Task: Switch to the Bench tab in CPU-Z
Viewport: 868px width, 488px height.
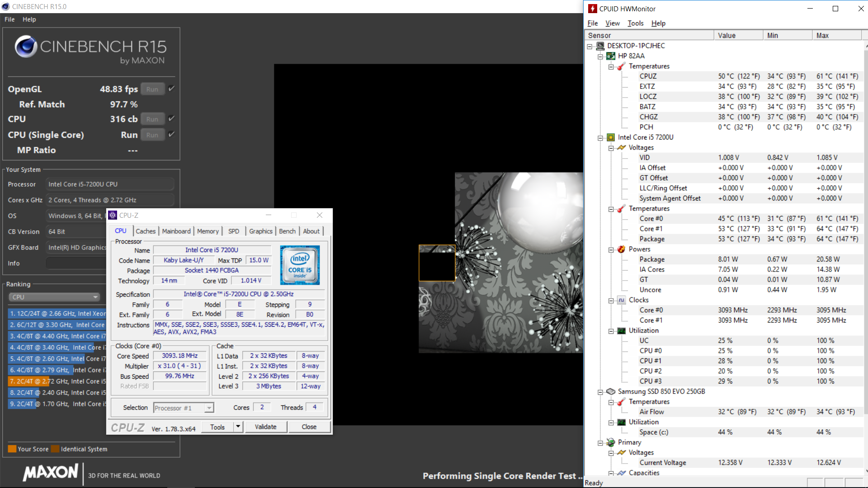Action: click(x=287, y=231)
